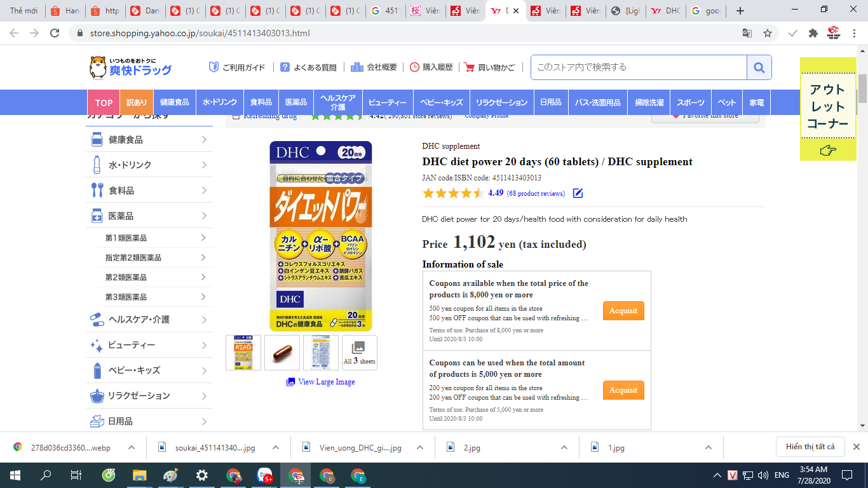This screenshot has height=488, width=868.
Task: Open the Google Translate icon in address bar
Action: (x=747, y=33)
